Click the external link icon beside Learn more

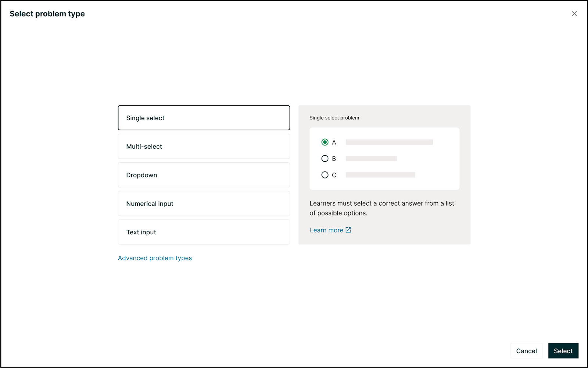(348, 230)
